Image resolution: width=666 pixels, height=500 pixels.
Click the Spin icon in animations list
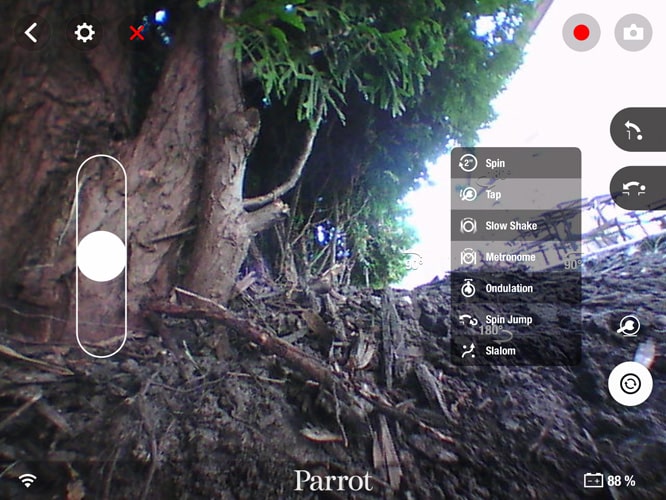point(468,163)
